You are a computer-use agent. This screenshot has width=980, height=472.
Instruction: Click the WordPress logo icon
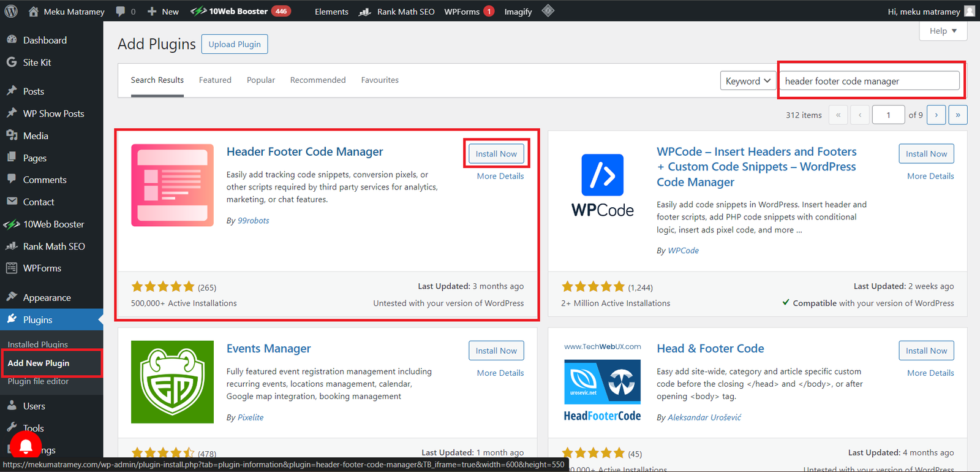coord(11,11)
